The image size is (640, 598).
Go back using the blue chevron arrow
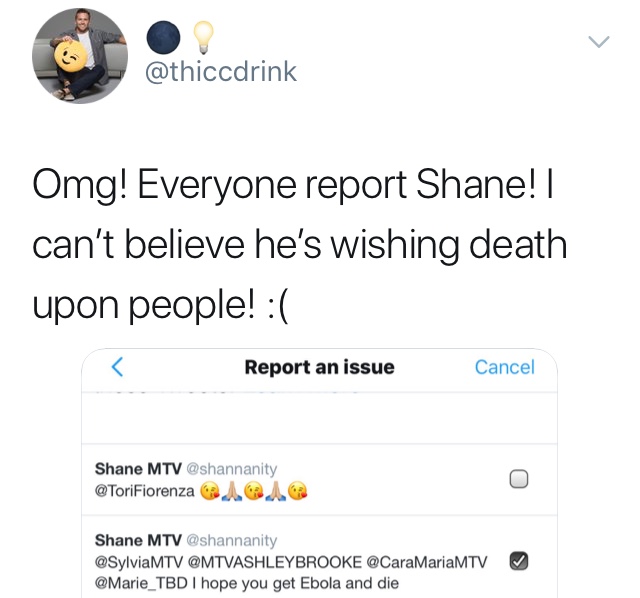click(118, 367)
